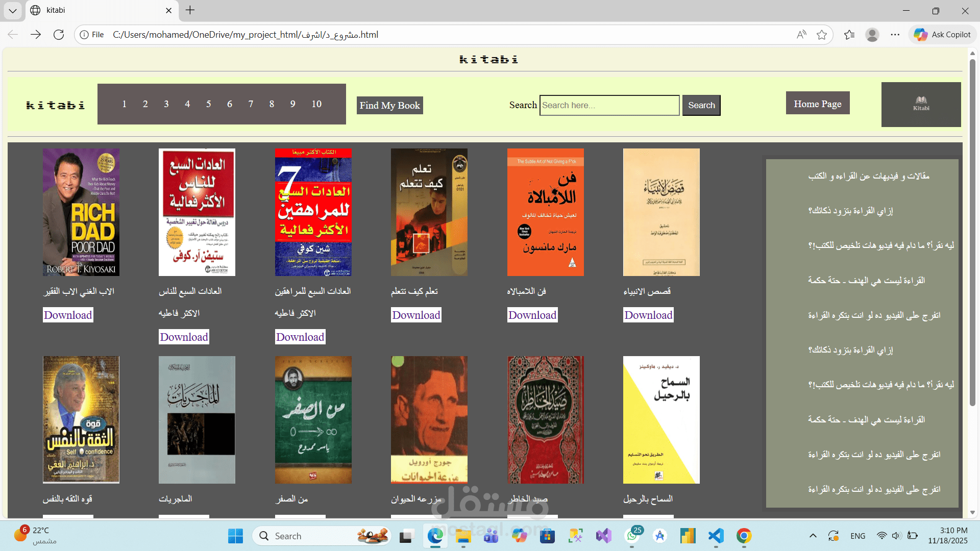Viewport: 980px width, 551px height.
Task: Click the page Search button
Action: [701, 105]
